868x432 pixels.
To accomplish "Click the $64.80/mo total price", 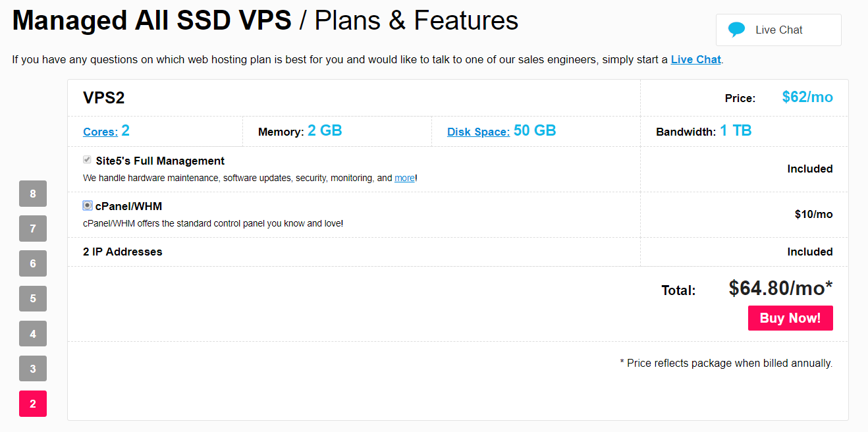I will 780,286.
